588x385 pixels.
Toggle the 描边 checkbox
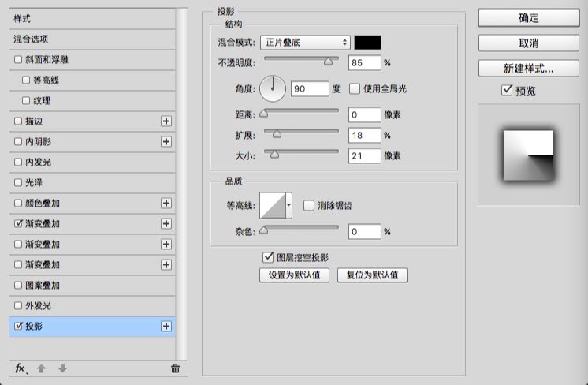(x=18, y=121)
